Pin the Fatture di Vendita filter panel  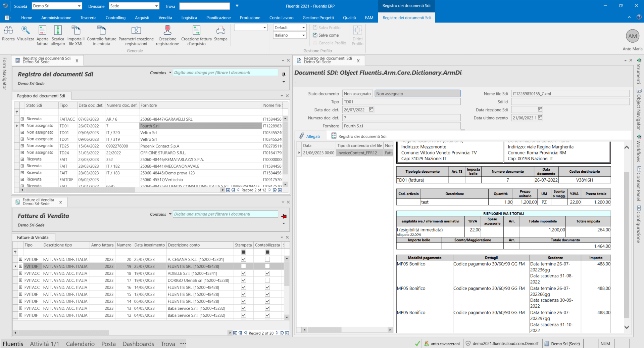tap(284, 216)
